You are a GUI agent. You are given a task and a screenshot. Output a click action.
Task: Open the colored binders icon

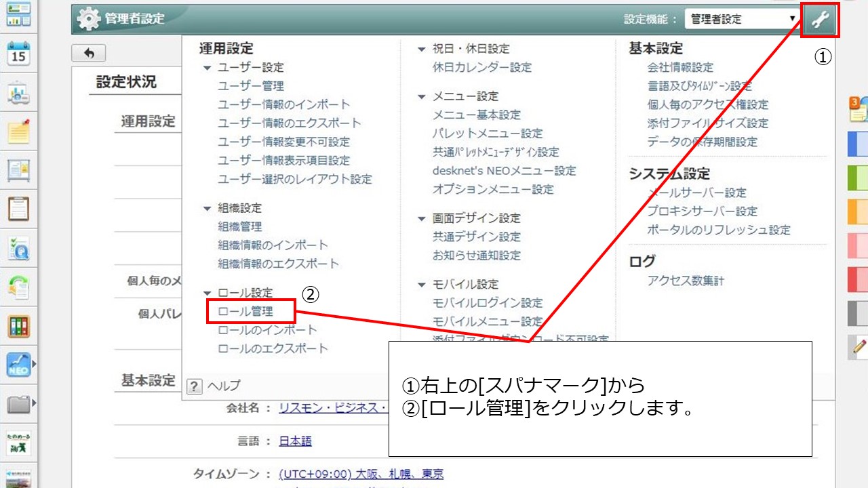[18, 326]
